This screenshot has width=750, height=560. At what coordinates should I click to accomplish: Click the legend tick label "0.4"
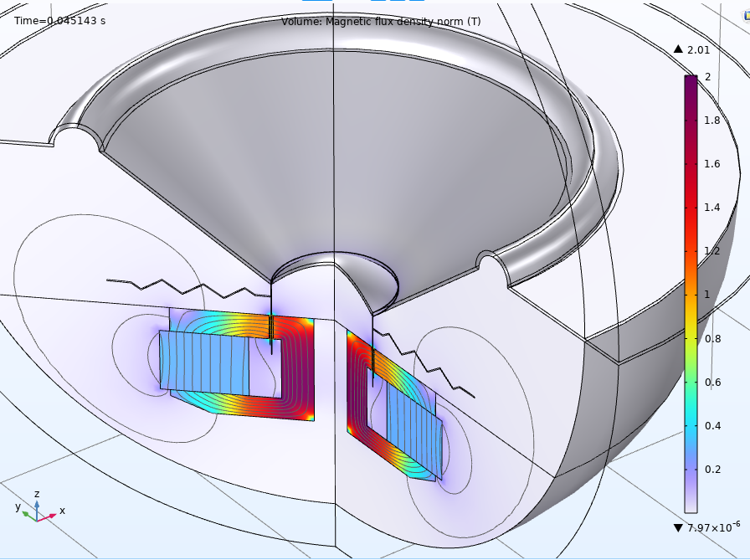tap(712, 425)
